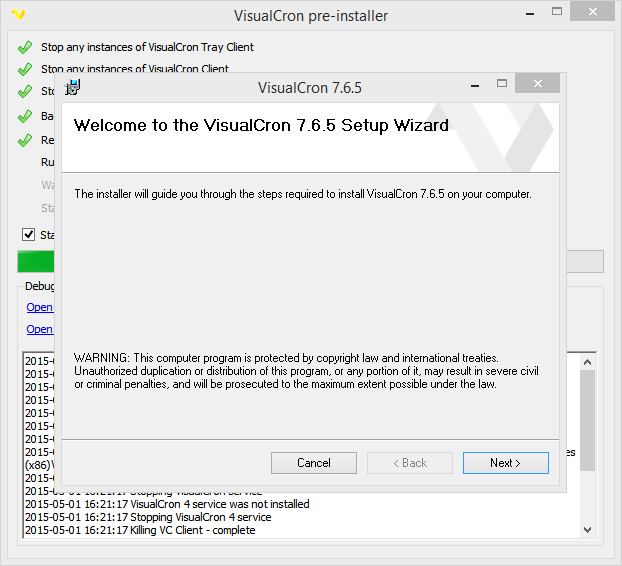622x566 pixels.
Task: Toggle the checked checkbox above the progress bar
Action: [29, 235]
